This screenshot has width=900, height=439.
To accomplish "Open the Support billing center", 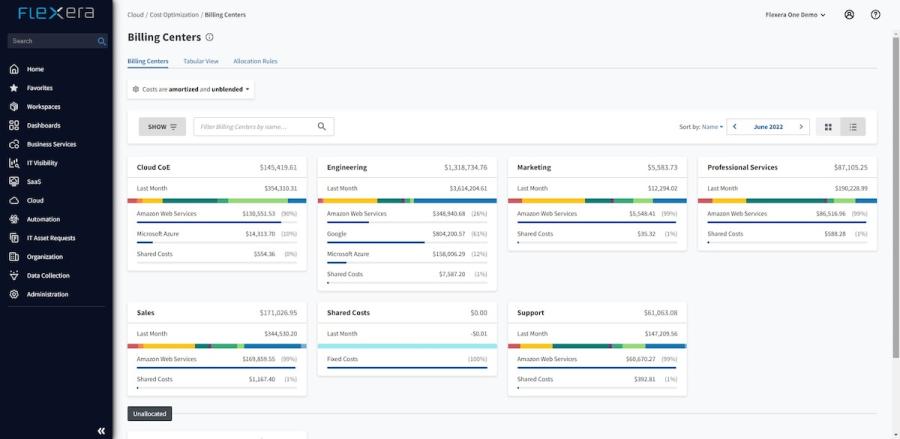I will click(530, 313).
